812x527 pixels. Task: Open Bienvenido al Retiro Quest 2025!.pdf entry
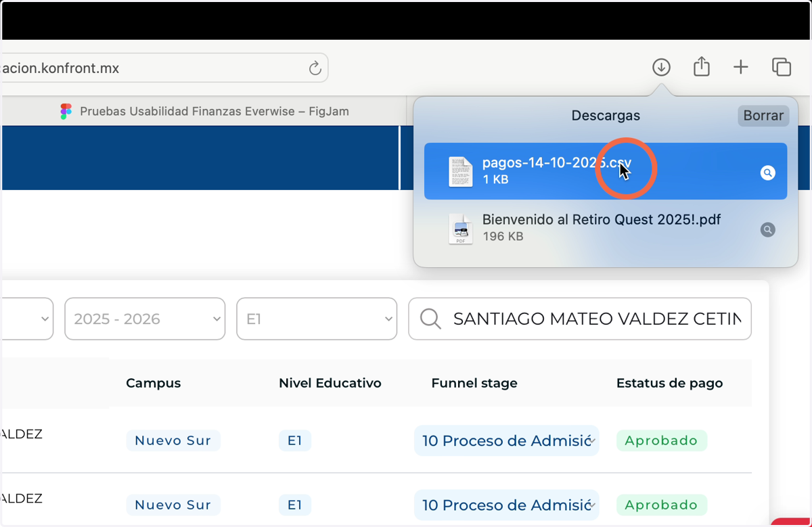[x=606, y=228]
